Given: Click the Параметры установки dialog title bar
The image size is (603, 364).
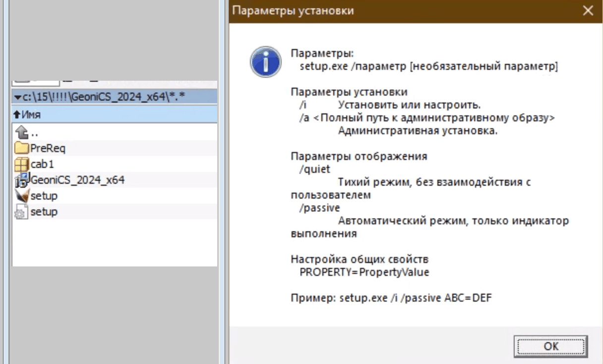Looking at the screenshot, I should tap(397, 11).
